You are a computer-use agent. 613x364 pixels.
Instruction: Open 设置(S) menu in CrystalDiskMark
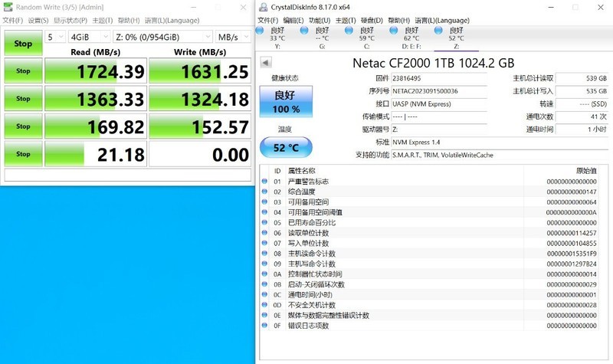(38, 19)
